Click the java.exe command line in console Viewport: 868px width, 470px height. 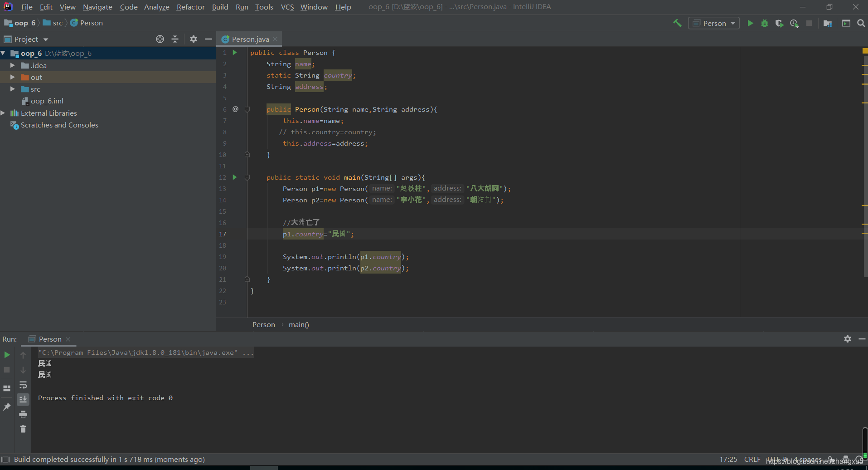pyautogui.click(x=145, y=352)
